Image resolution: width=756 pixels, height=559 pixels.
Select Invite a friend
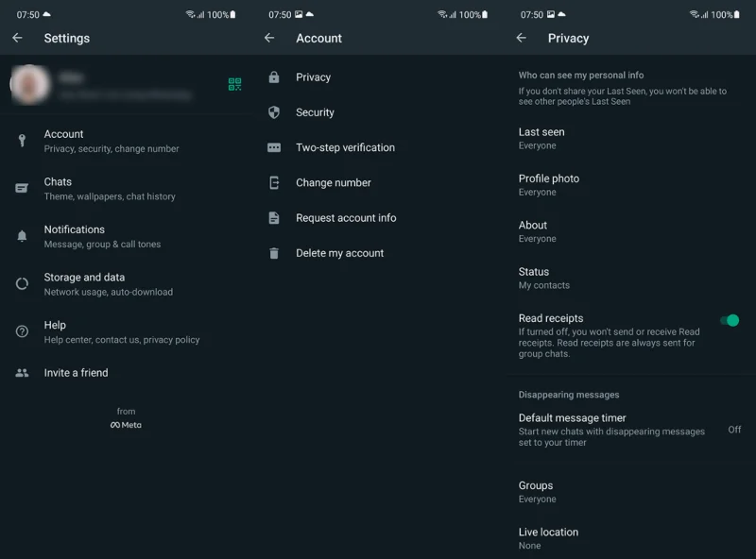click(126, 372)
